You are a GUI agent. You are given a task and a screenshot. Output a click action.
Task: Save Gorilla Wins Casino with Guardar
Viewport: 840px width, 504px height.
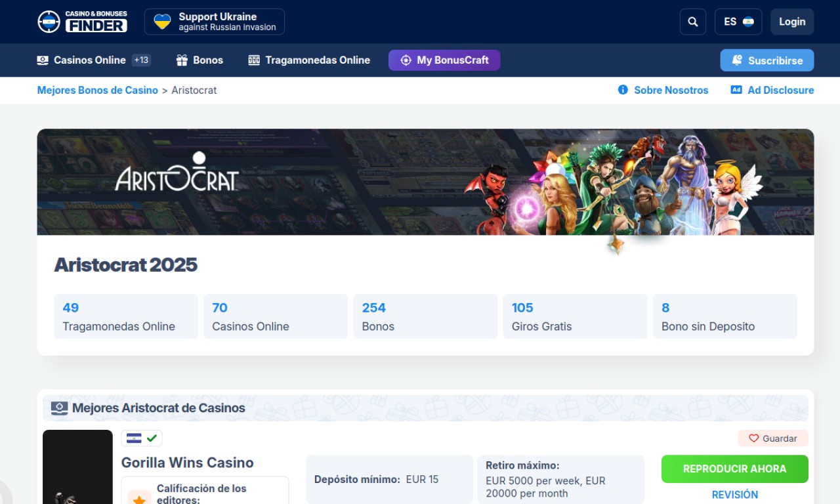tap(773, 438)
